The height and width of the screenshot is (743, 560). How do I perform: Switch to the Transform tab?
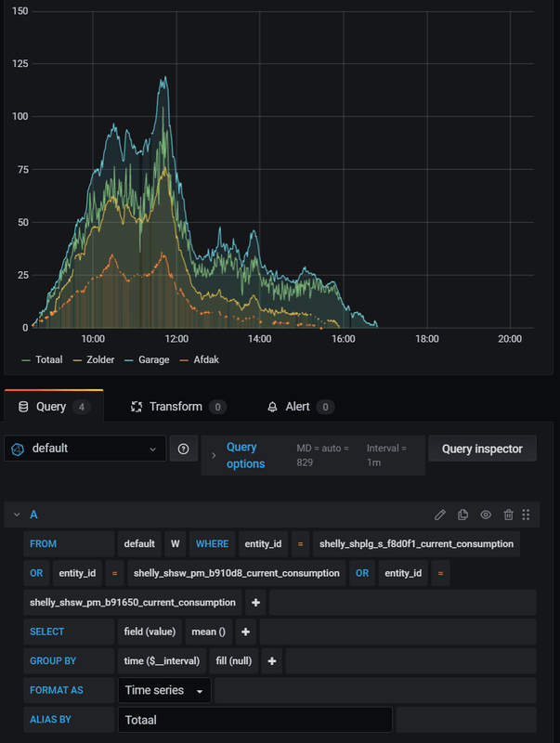pyautogui.click(x=176, y=407)
